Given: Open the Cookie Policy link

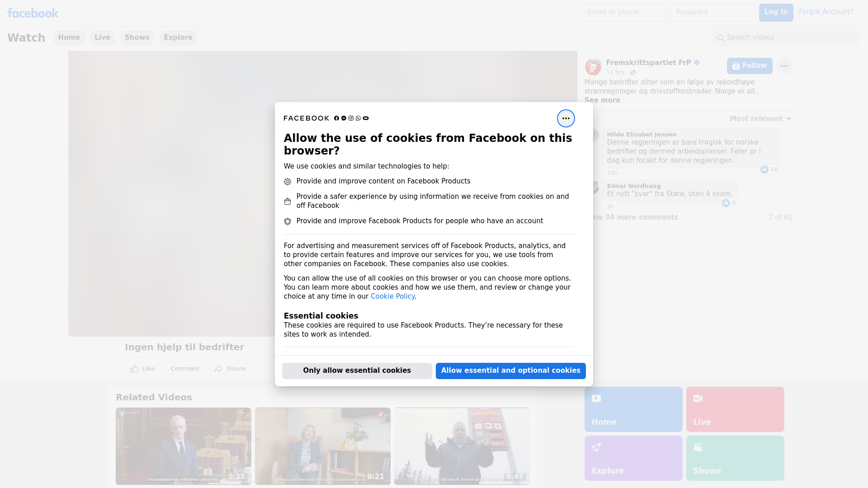Looking at the screenshot, I should pos(392,296).
